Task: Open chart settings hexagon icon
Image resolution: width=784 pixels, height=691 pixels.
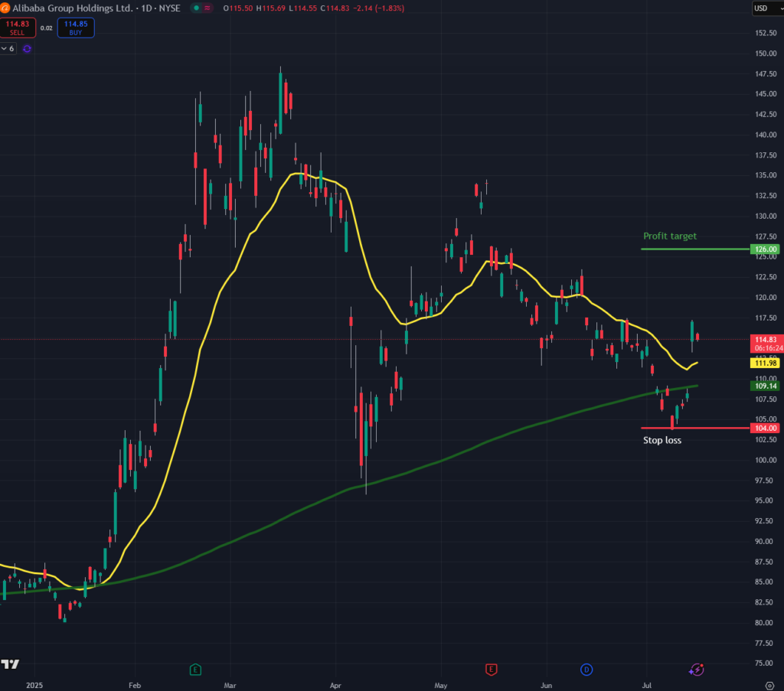Action: (770, 685)
